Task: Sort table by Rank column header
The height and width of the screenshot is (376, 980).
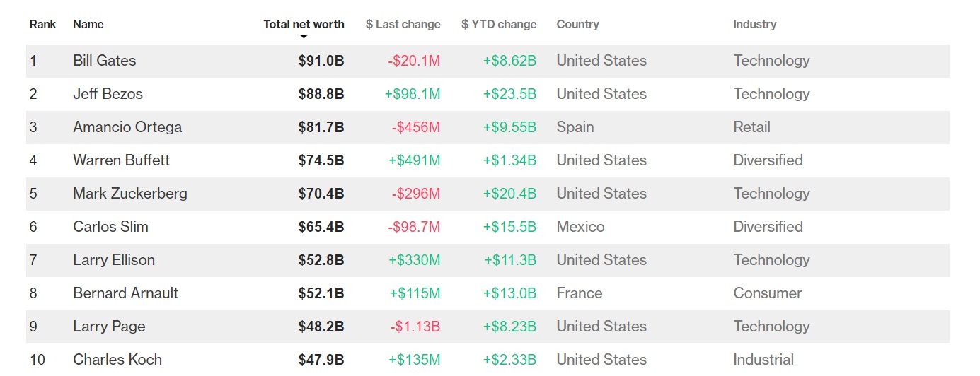Action: [42, 24]
